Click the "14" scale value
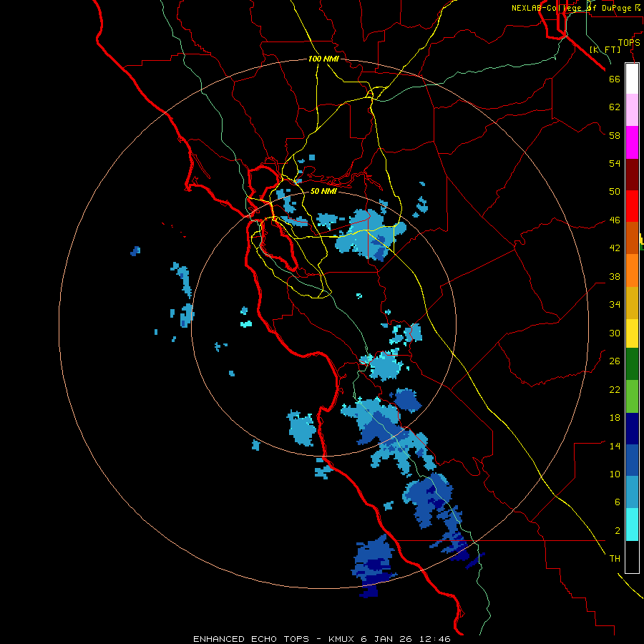 (615, 446)
